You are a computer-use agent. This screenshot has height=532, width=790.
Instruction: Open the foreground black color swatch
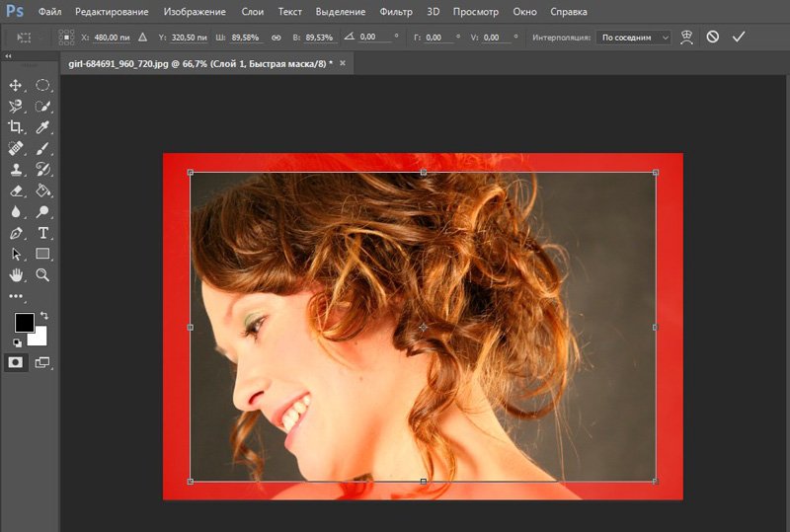click(x=24, y=323)
